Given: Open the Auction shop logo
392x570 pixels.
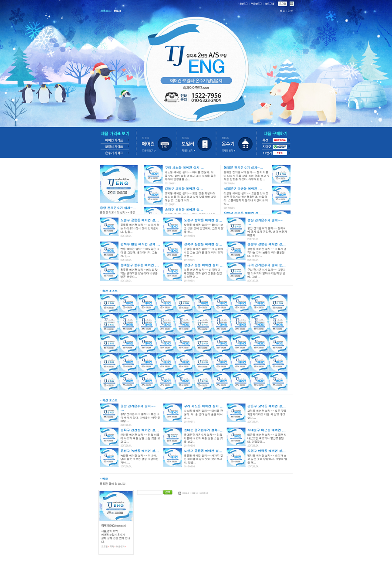Looking at the screenshot, I should click(x=280, y=140).
